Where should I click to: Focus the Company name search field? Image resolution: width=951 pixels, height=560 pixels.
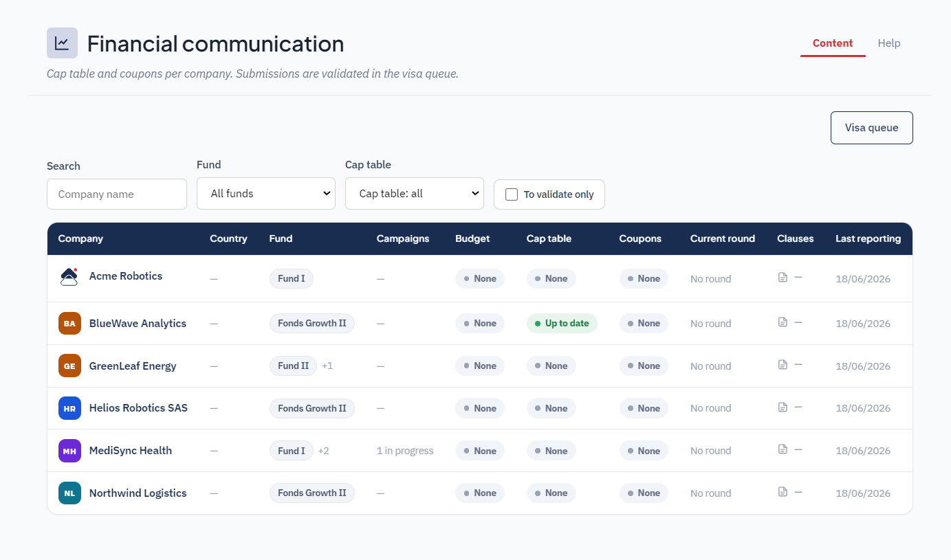pyautogui.click(x=117, y=194)
